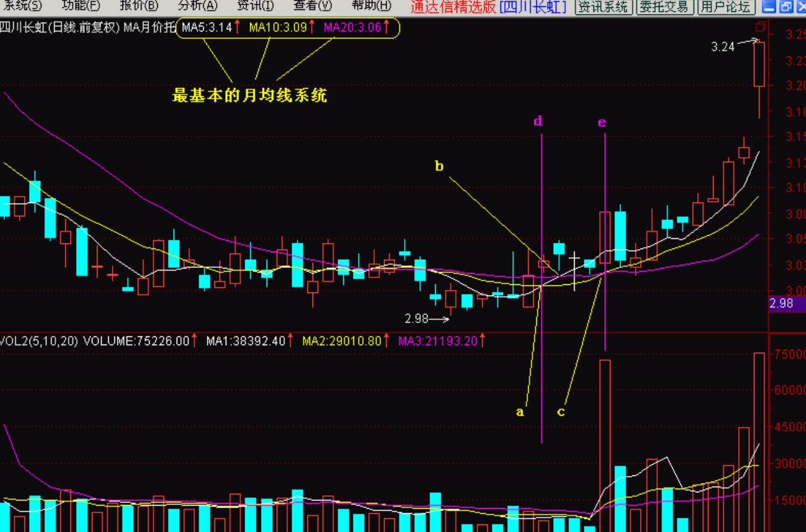Click the red up-arrow after MA20:3.06
Screen dimensions: 806x532
386,28
